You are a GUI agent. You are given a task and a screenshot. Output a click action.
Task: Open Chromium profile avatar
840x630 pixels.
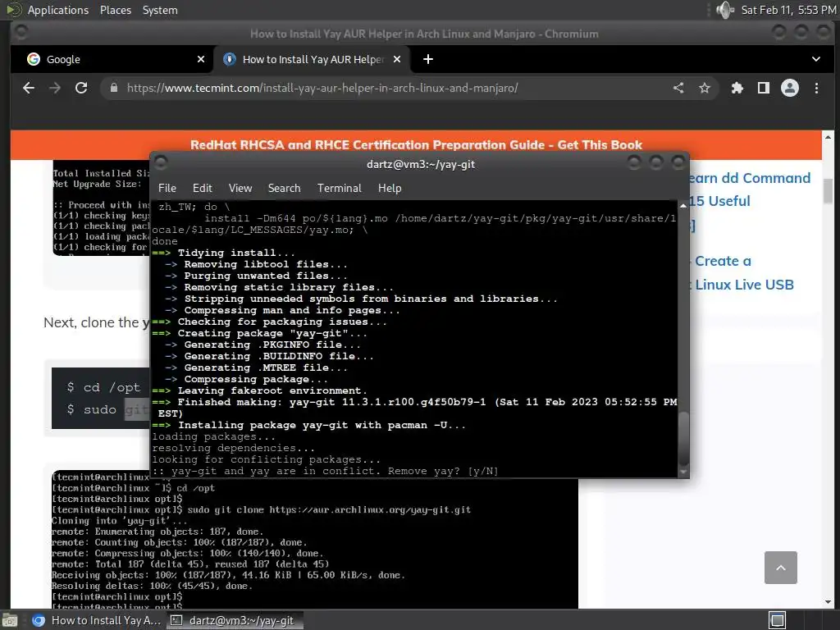click(790, 88)
